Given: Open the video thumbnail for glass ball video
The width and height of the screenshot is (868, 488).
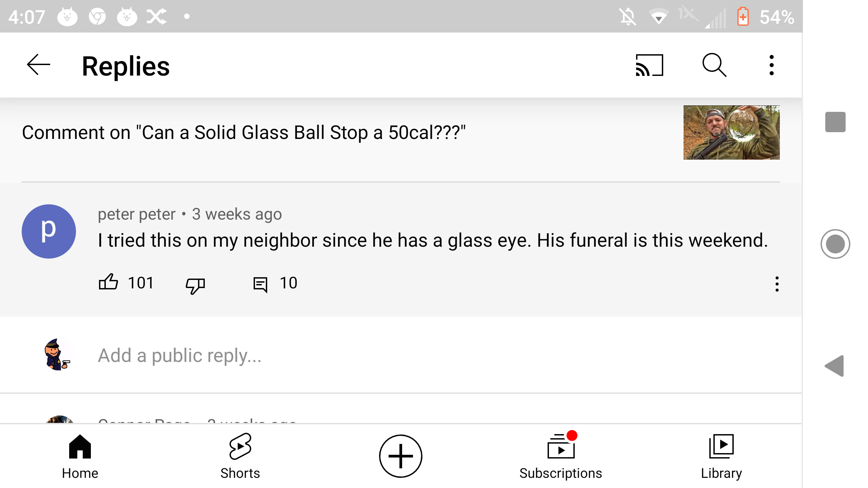Looking at the screenshot, I should coord(731,133).
